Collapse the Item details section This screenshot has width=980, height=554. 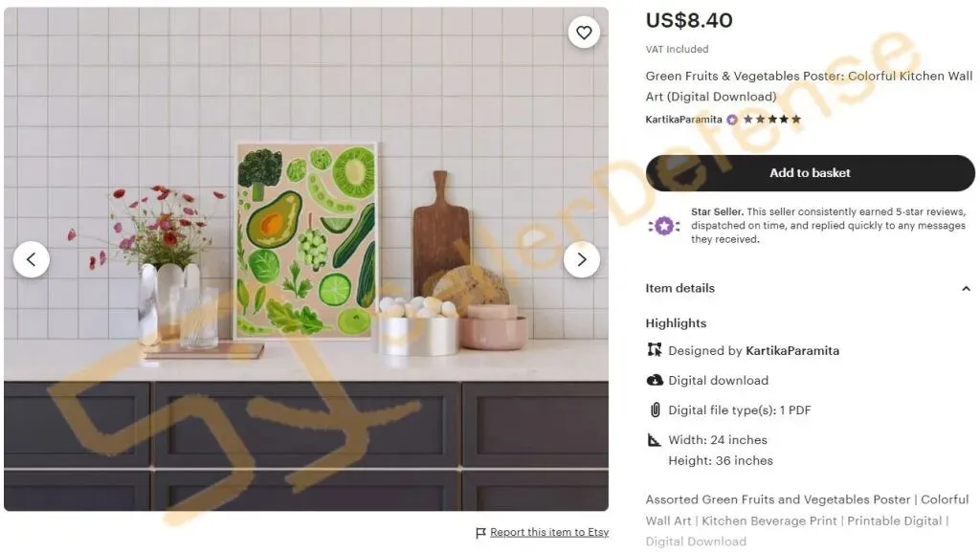(x=965, y=289)
